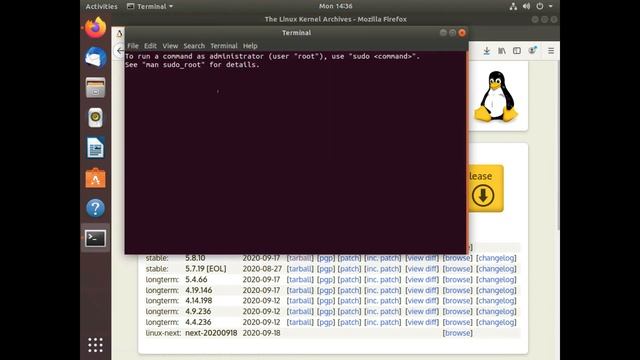This screenshot has height=360, width=640.
Task: Open File menu in Terminal
Action: pyautogui.click(x=133, y=46)
